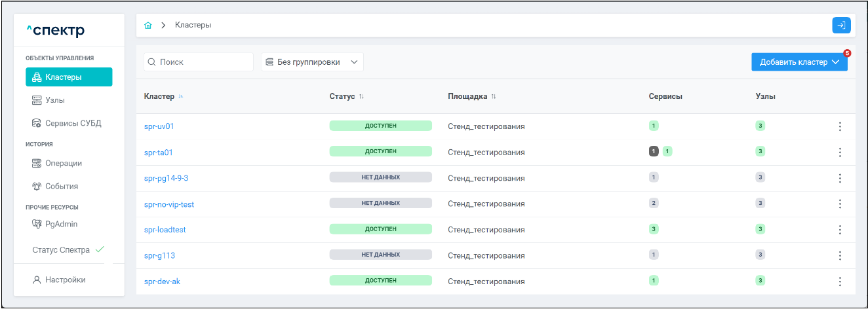The image size is (868, 309).
Task: Open three-dot menu for spr-pg14-9-3
Action: (840, 178)
